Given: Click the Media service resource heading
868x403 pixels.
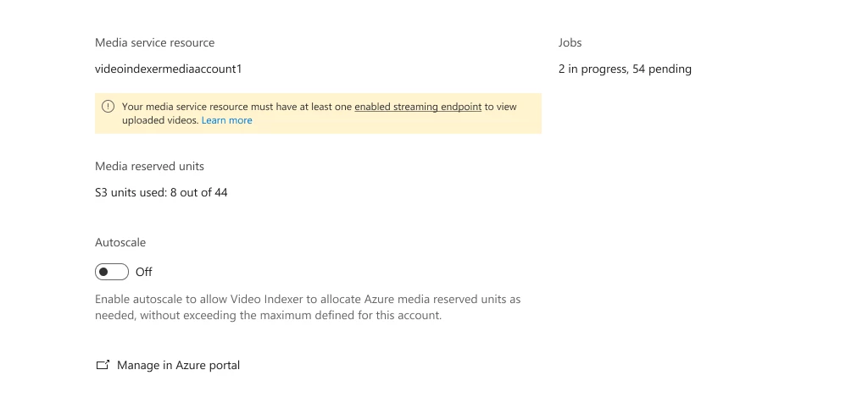Looking at the screenshot, I should tap(154, 42).
